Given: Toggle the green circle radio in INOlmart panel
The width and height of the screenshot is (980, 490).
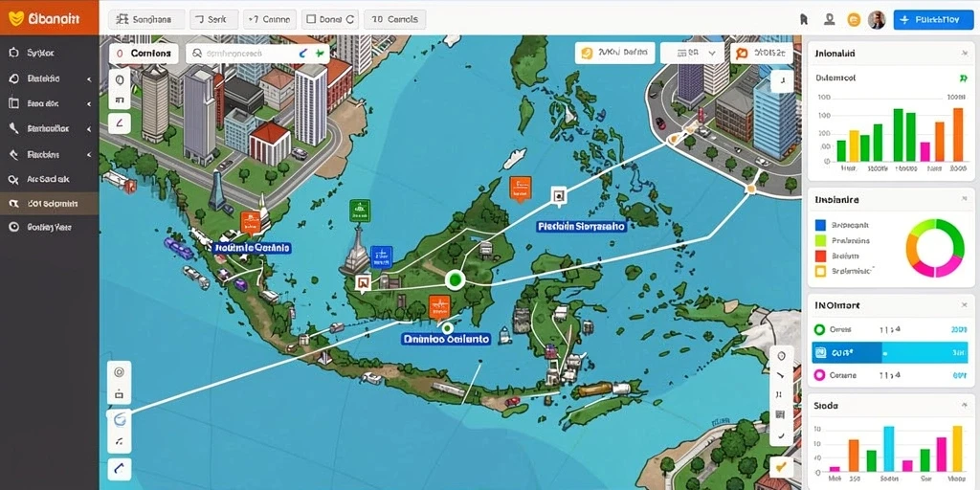Looking at the screenshot, I should 818,329.
